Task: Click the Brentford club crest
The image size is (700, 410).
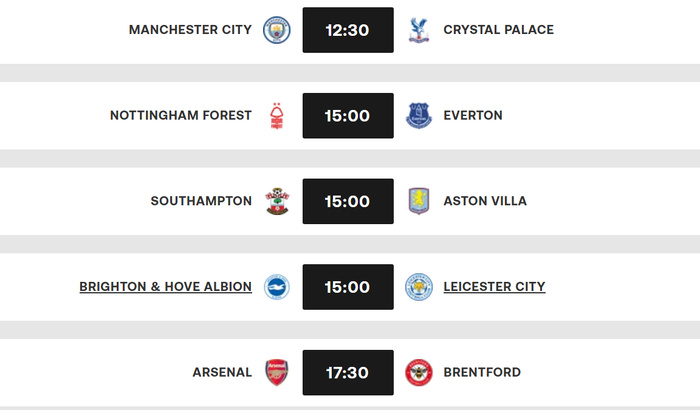Action: coord(418,373)
